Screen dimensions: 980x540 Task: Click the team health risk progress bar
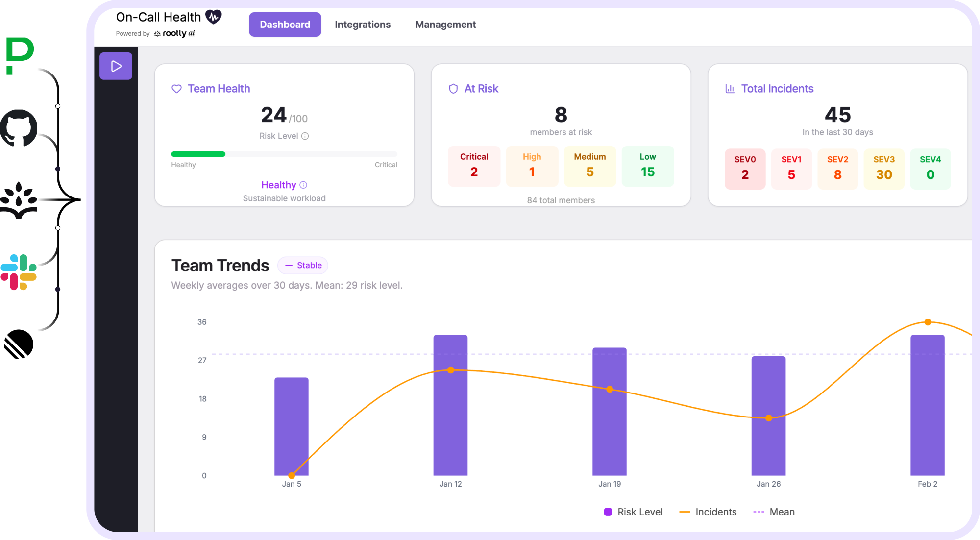[x=284, y=154]
